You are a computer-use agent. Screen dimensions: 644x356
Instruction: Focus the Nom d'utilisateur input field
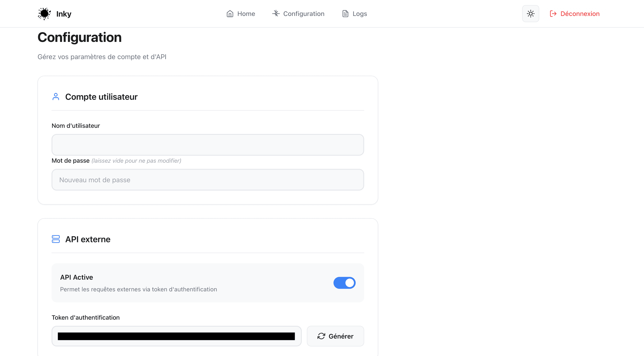click(x=207, y=145)
